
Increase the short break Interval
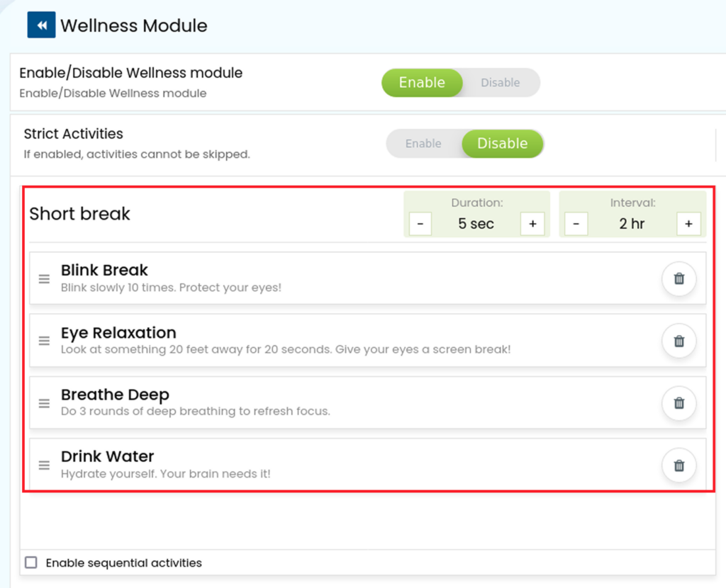click(688, 224)
